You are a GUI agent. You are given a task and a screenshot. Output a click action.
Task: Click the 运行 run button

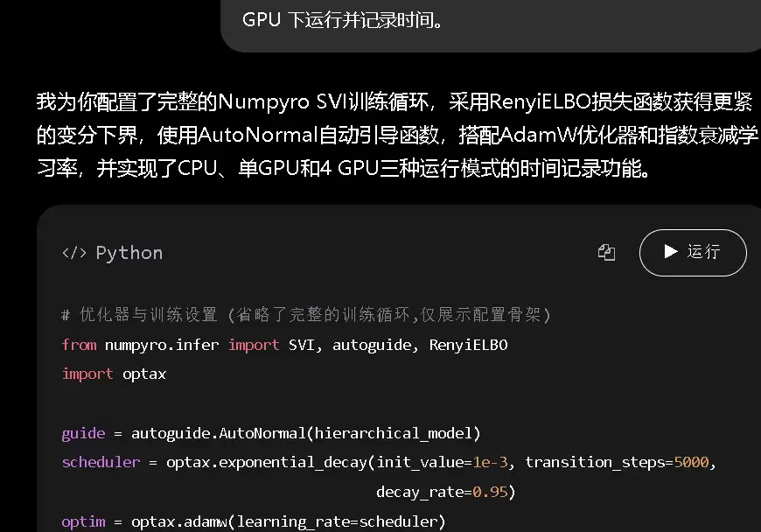point(693,252)
